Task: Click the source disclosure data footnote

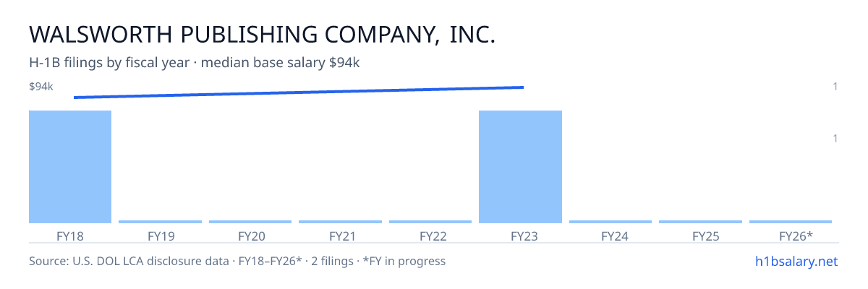Action: [x=237, y=261]
